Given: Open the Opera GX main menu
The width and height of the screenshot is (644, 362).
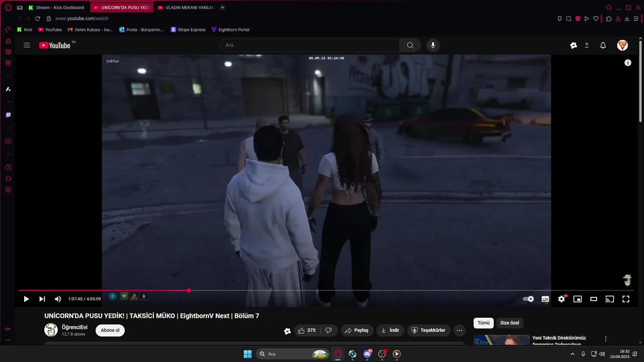Looking at the screenshot, I should [8, 8].
